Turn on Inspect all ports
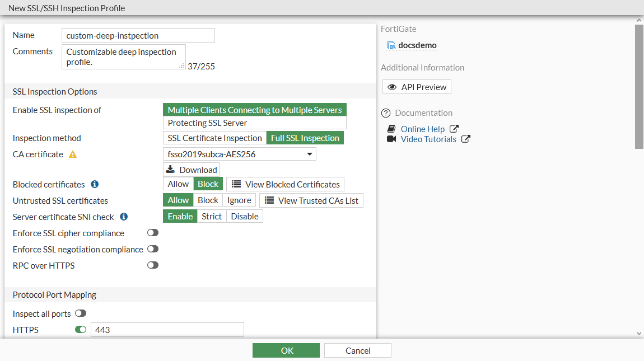This screenshot has width=644, height=361. pos(80,313)
